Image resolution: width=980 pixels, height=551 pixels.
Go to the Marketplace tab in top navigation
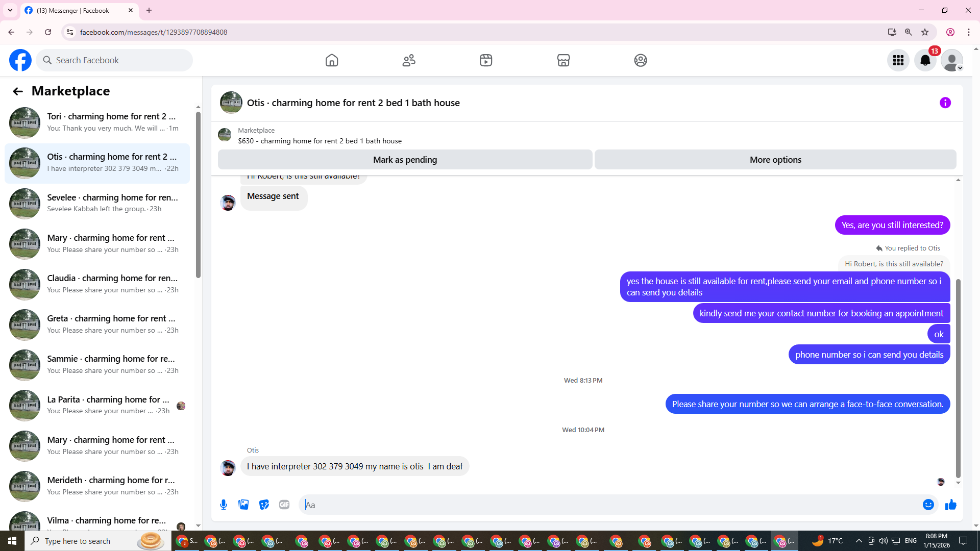563,60
